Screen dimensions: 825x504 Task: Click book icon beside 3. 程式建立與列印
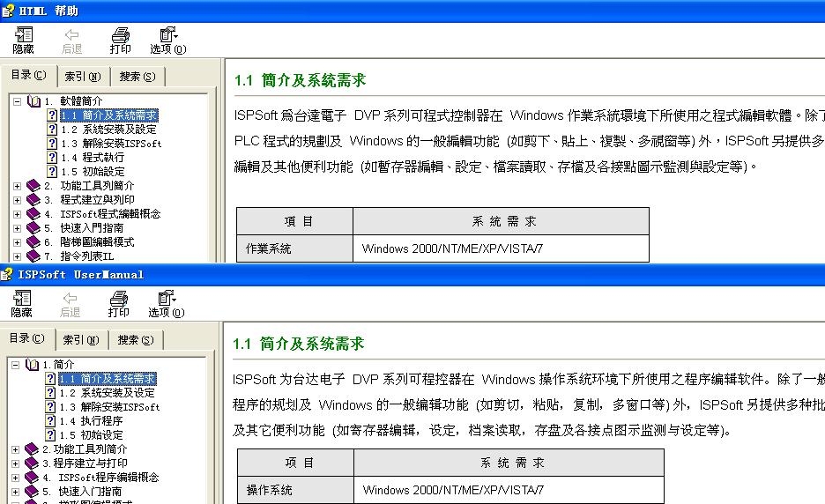33,200
